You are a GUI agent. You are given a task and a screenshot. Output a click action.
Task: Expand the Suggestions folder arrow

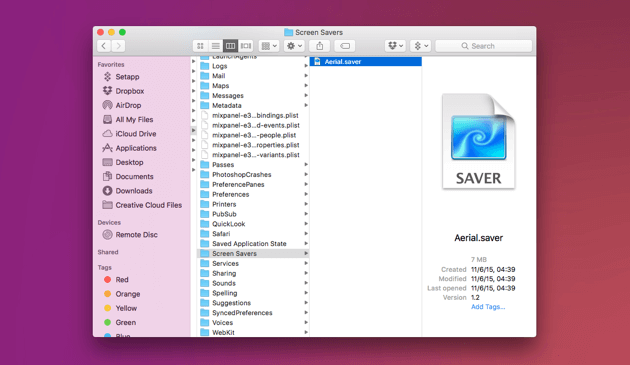[306, 303]
